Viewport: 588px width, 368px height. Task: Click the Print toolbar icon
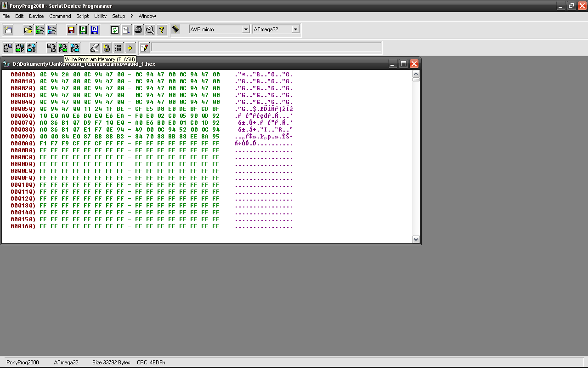point(138,30)
